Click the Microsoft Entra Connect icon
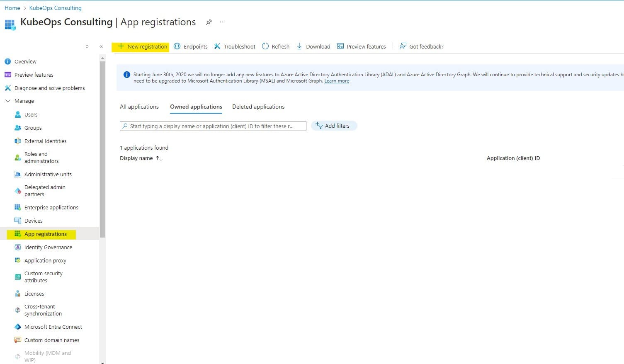Viewport: 624px width, 364px height. tap(18, 327)
